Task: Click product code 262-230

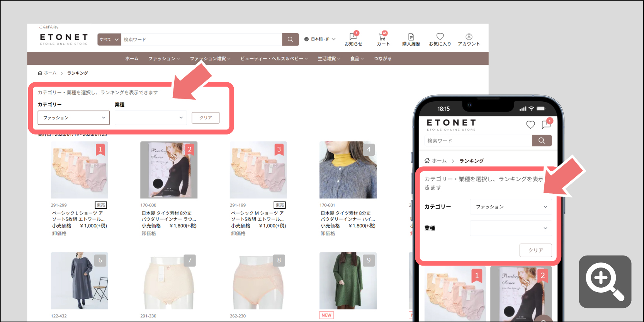Action: [238, 316]
